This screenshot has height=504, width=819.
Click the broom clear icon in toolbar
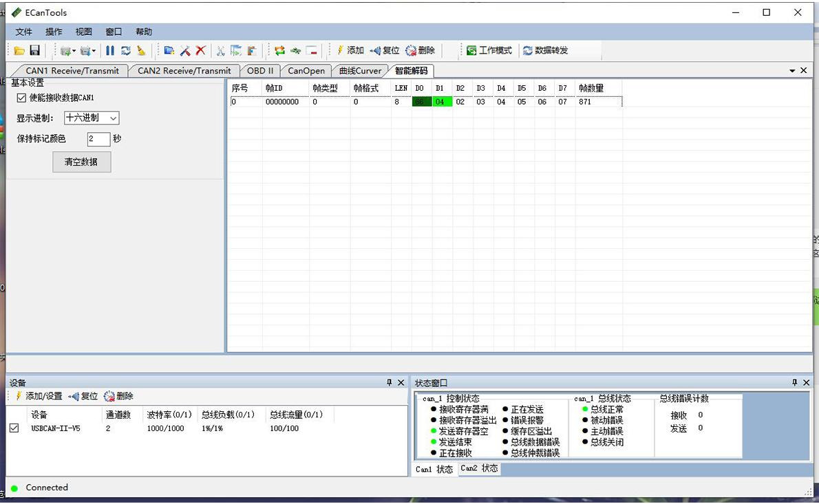coord(141,51)
